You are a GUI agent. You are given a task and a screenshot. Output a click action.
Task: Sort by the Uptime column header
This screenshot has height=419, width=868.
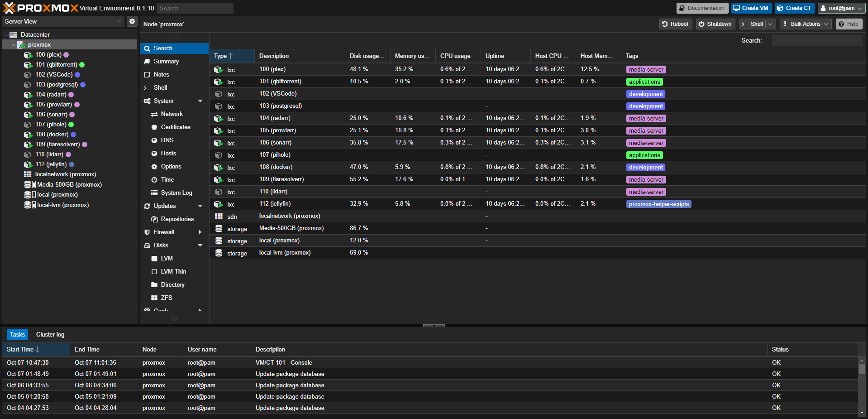(x=506, y=56)
